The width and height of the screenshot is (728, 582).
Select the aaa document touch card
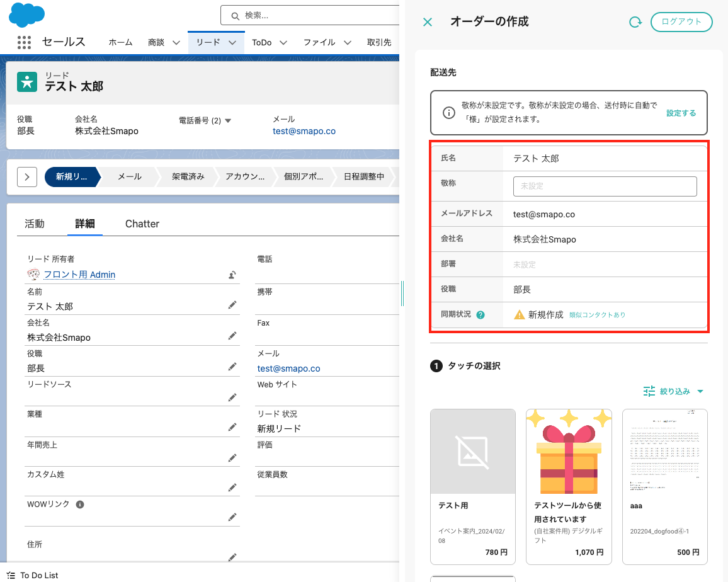(664, 487)
